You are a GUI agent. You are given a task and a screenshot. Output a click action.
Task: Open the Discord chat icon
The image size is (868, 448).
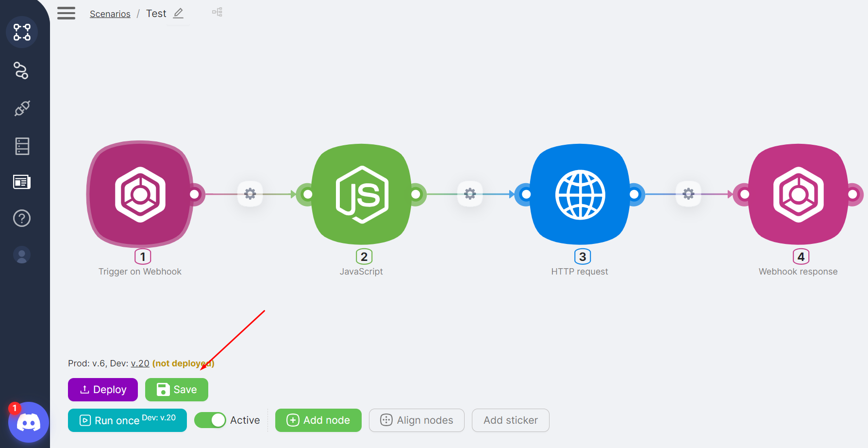29,422
